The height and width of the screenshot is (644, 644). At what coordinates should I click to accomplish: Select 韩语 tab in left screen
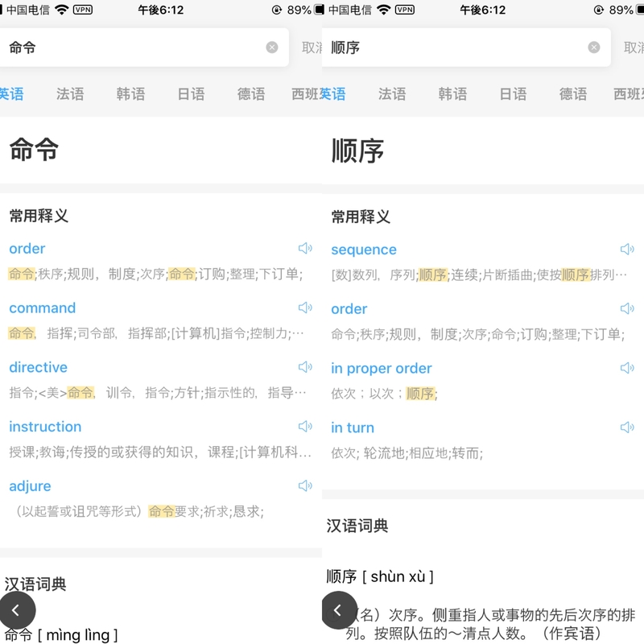(130, 94)
